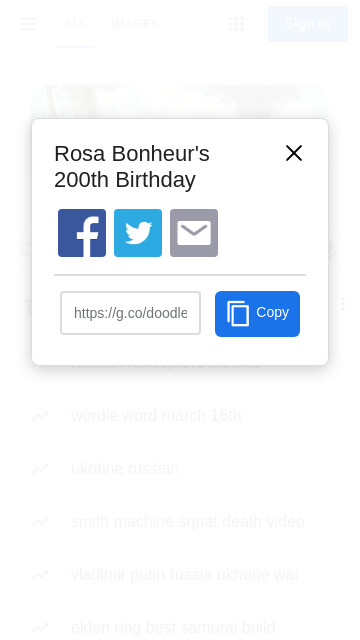Open trending search ukraine russian

pyautogui.click(x=125, y=469)
